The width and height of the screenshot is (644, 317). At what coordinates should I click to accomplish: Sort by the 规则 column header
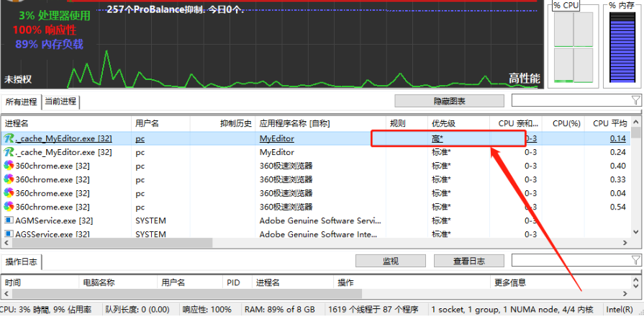[407, 123]
